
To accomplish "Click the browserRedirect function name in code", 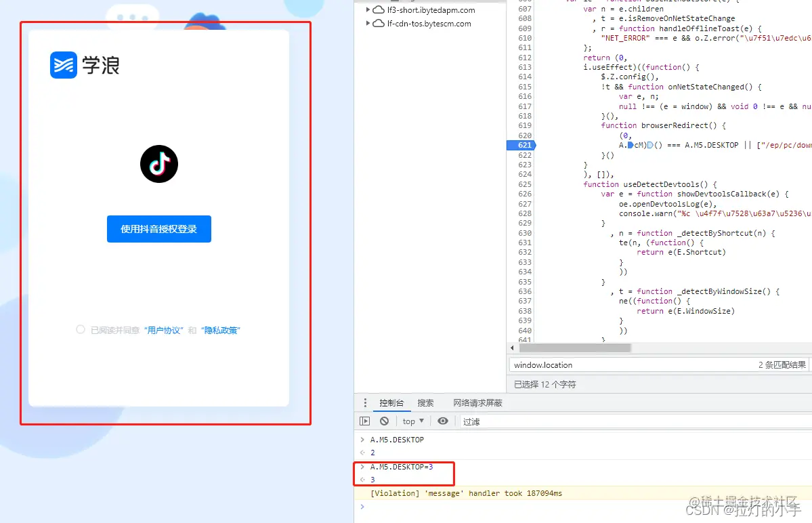I will (675, 125).
